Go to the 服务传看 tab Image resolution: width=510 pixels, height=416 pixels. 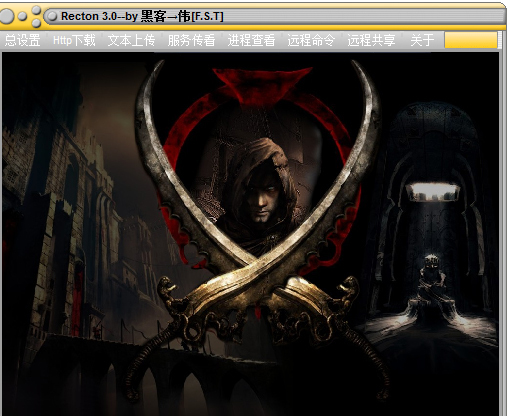[191, 40]
